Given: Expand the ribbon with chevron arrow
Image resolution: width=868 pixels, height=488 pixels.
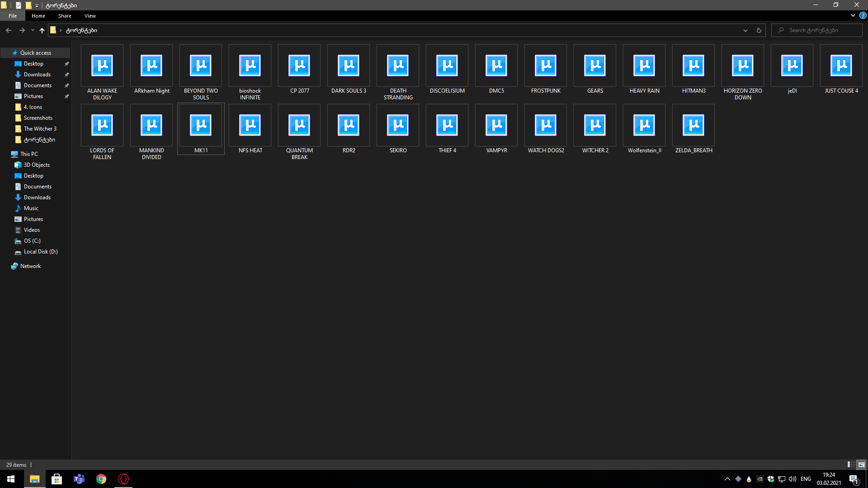Looking at the screenshot, I should [x=853, y=15].
